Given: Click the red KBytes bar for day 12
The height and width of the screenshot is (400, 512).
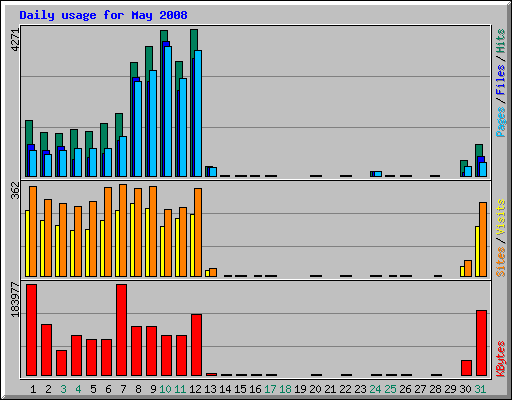Looking at the screenshot, I should tap(196, 345).
